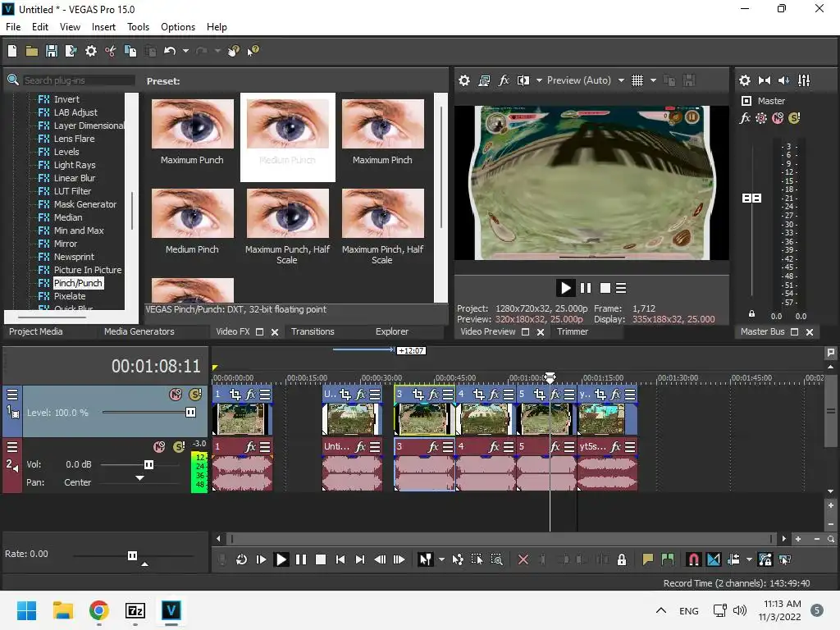This screenshot has width=840, height=630.
Task: Save the project using floppy icon
Action: (x=52, y=51)
